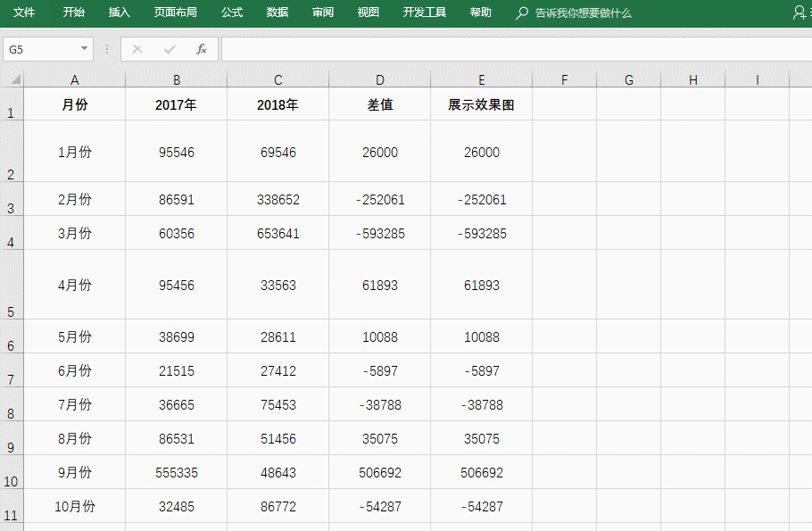The width and height of the screenshot is (812, 531).
Task: Open the Name Box dropdown arrow
Action: click(x=86, y=49)
